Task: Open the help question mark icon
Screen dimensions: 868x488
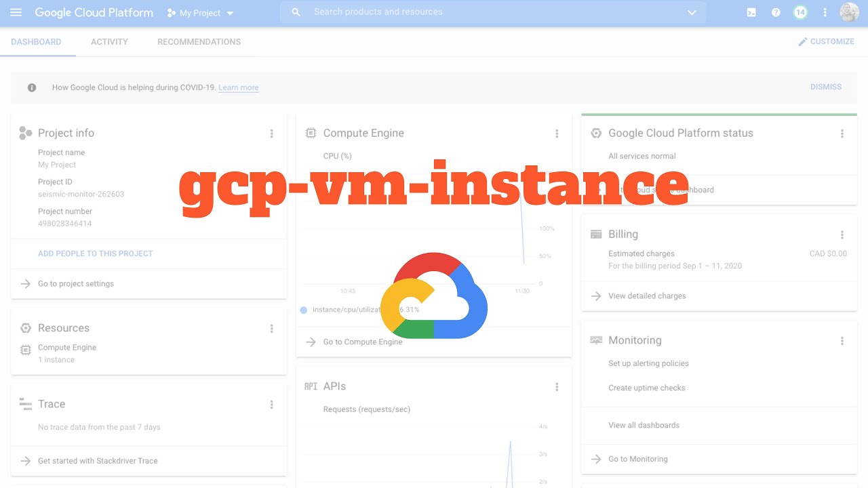Action: click(776, 12)
